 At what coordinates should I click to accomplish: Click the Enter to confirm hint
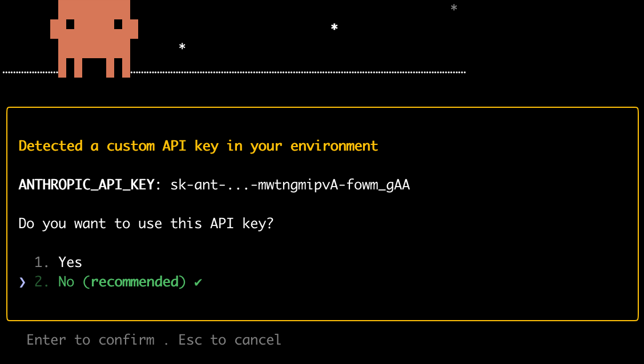point(90,340)
